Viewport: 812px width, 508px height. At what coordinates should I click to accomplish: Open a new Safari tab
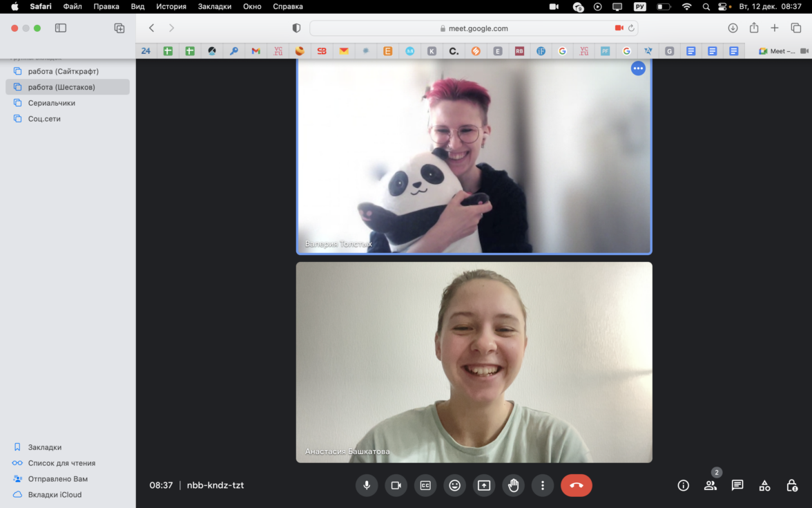(775, 28)
